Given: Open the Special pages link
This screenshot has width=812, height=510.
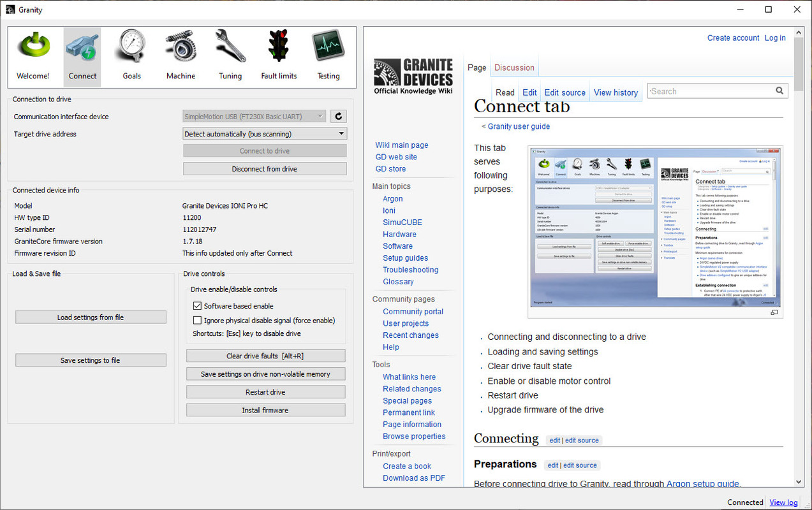Looking at the screenshot, I should 408,401.
